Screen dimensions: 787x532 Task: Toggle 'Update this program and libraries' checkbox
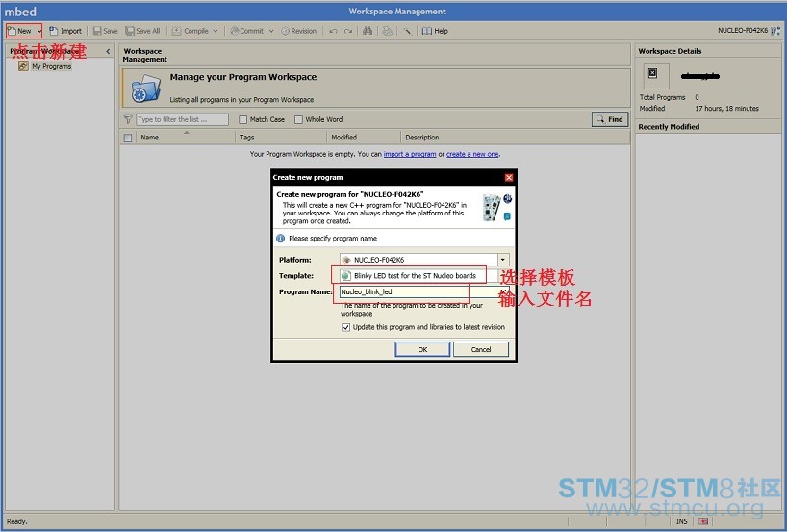345,327
